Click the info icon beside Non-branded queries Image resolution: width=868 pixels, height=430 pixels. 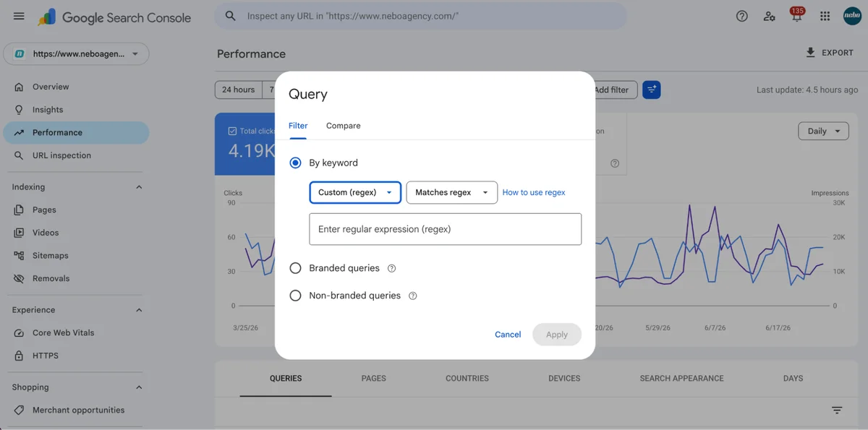413,296
